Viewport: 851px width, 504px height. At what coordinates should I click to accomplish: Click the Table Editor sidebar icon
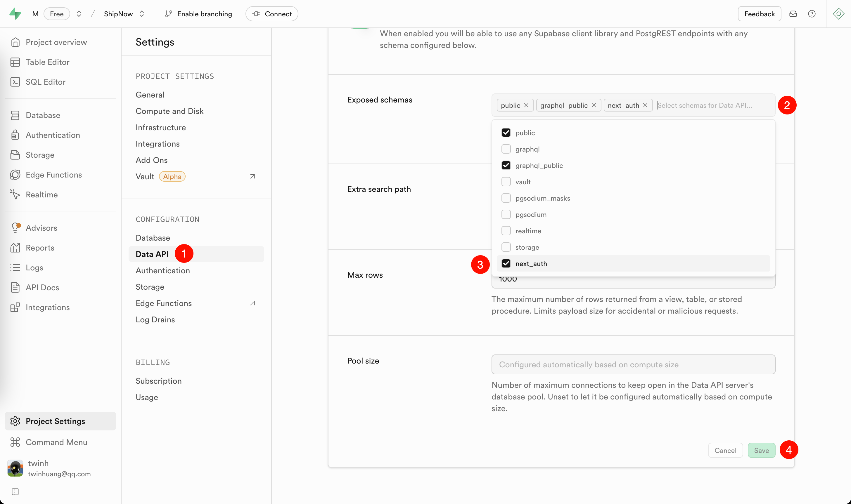(15, 62)
